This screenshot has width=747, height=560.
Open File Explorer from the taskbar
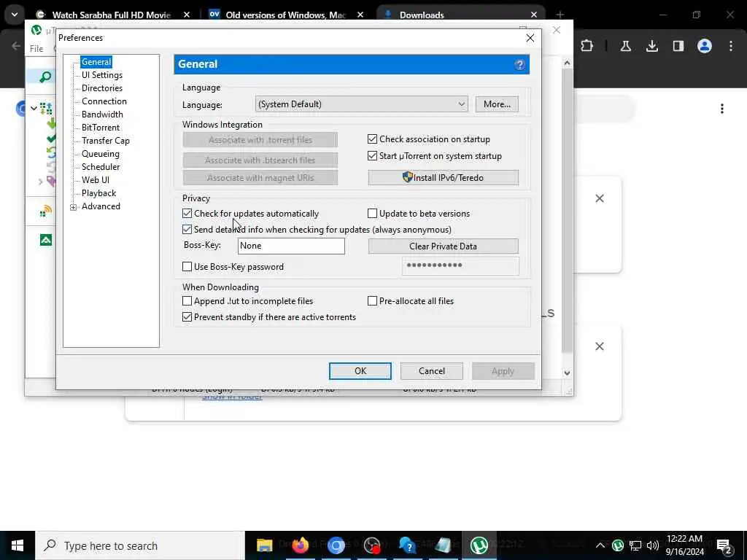point(264,545)
